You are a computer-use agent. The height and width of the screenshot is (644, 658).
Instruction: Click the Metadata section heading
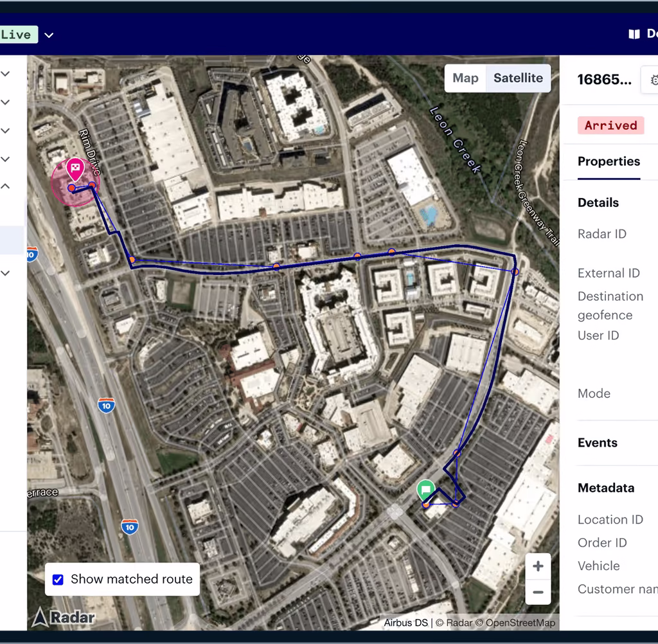pos(605,488)
